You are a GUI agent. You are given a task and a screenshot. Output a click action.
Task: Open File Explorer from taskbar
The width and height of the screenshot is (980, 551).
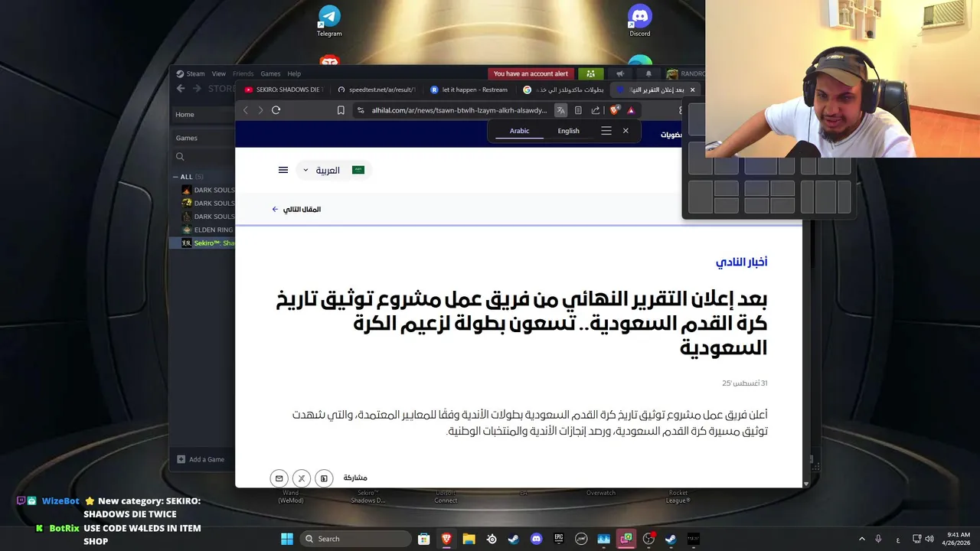tap(469, 539)
